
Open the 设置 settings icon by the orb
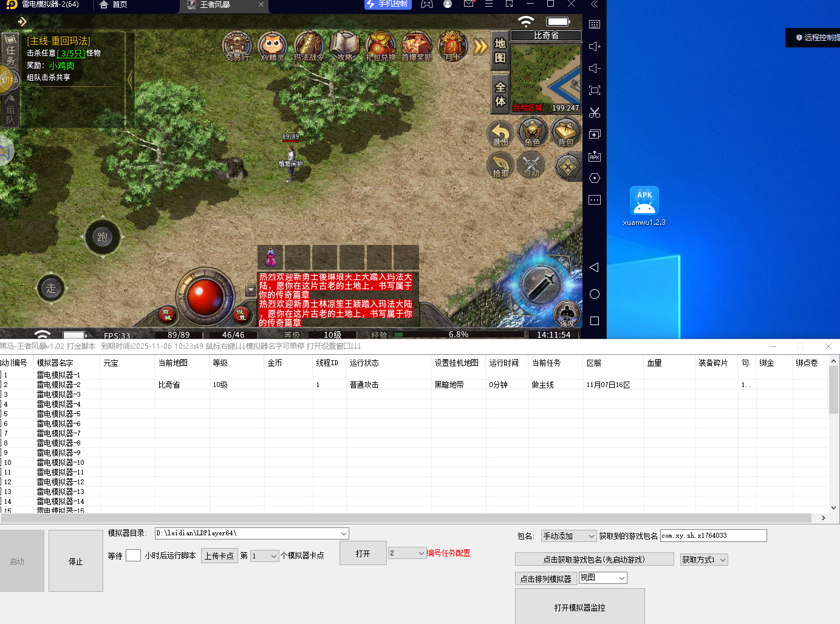click(242, 314)
